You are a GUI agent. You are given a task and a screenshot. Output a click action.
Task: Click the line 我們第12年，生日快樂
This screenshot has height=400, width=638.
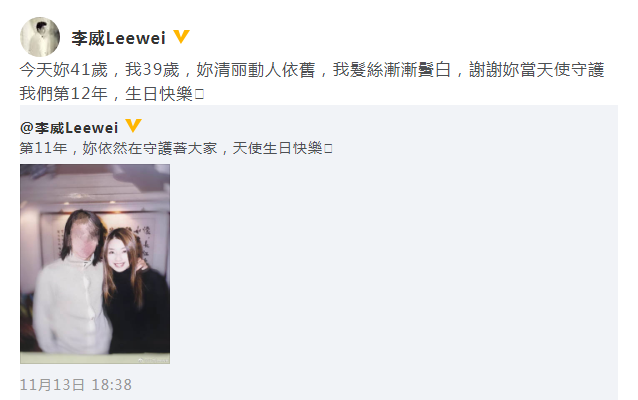pos(106,94)
